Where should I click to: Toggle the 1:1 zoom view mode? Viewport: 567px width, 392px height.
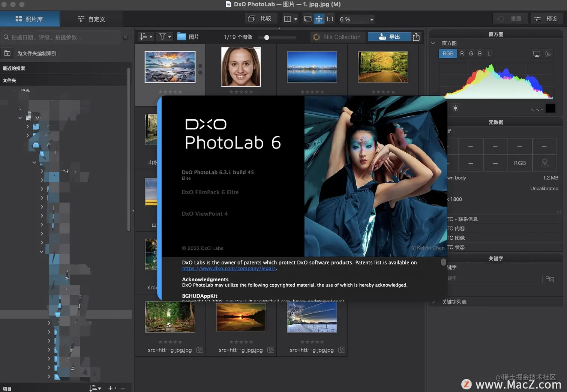coord(330,18)
